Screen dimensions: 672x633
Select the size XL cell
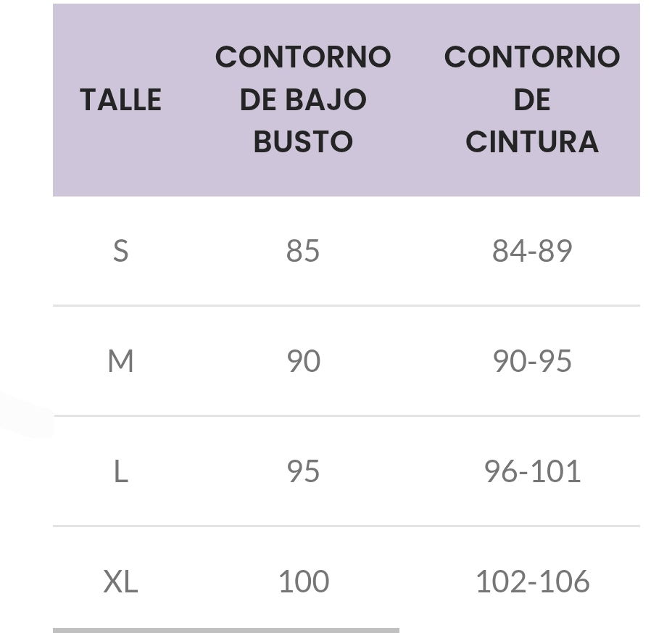(120, 582)
